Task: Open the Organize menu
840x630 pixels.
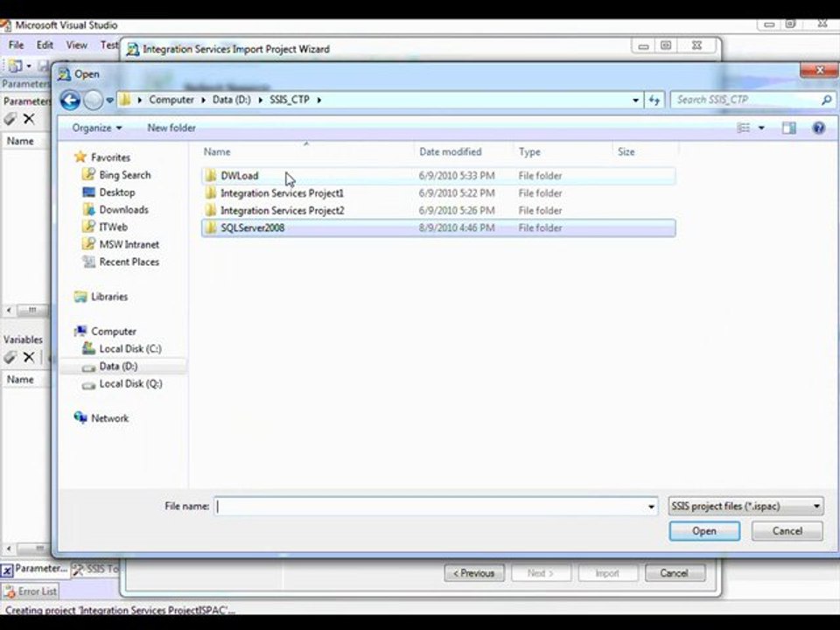Action: [x=97, y=128]
